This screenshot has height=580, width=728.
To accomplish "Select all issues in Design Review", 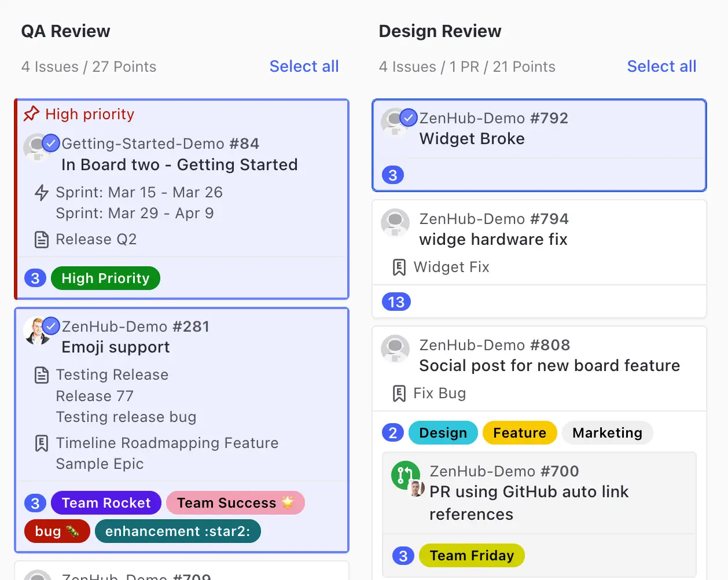I will (x=661, y=67).
